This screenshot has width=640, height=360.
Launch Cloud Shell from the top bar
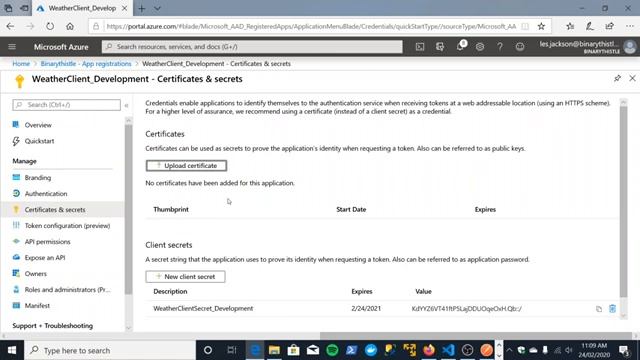click(x=420, y=47)
